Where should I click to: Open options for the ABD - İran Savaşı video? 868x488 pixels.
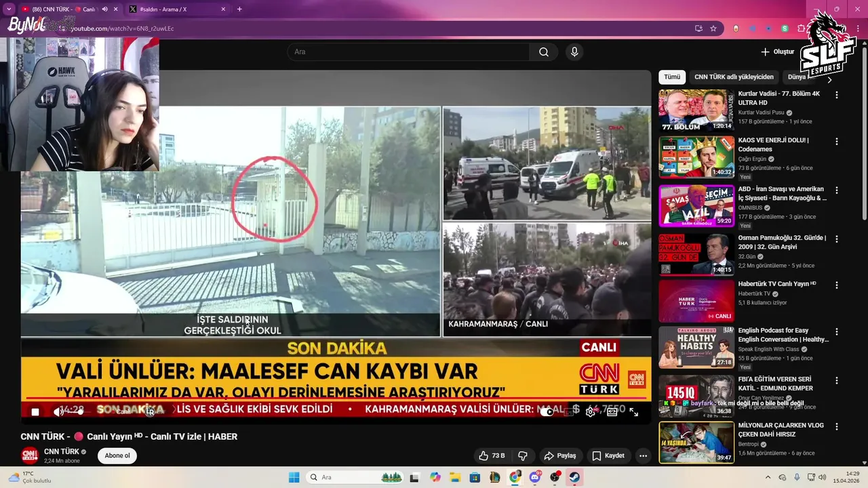(837, 190)
